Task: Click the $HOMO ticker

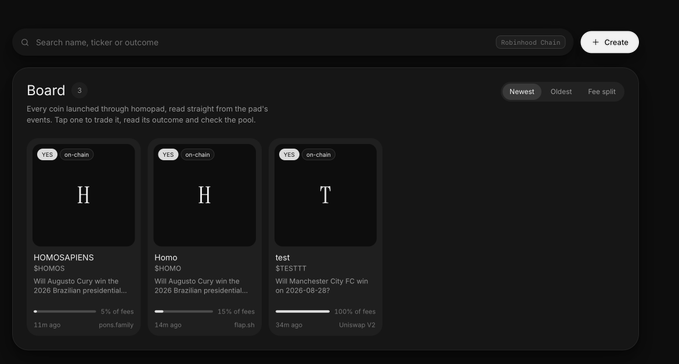Action: click(168, 268)
